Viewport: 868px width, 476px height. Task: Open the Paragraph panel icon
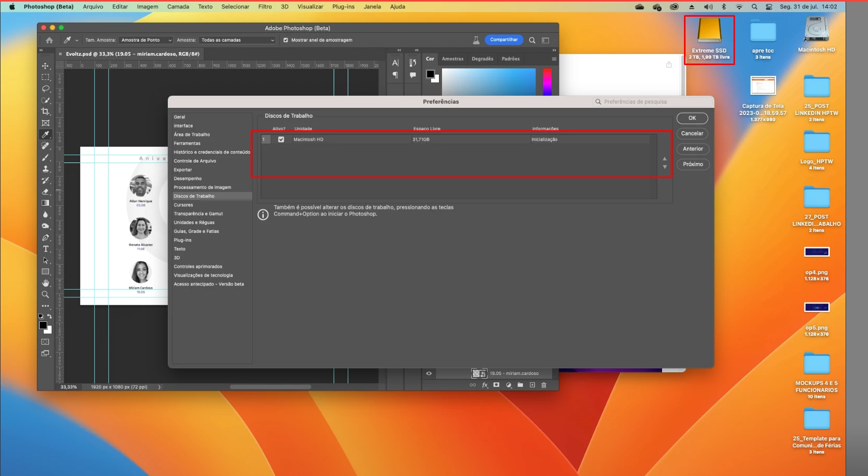[395, 76]
